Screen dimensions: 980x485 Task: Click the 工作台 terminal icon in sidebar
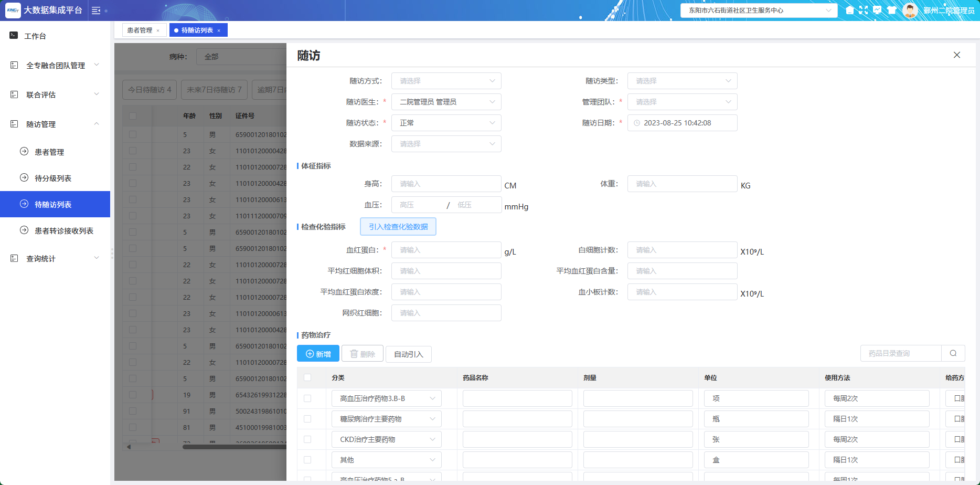pyautogui.click(x=14, y=35)
